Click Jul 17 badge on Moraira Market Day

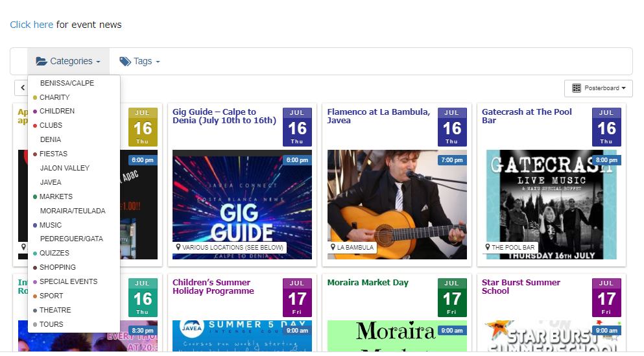452,298
